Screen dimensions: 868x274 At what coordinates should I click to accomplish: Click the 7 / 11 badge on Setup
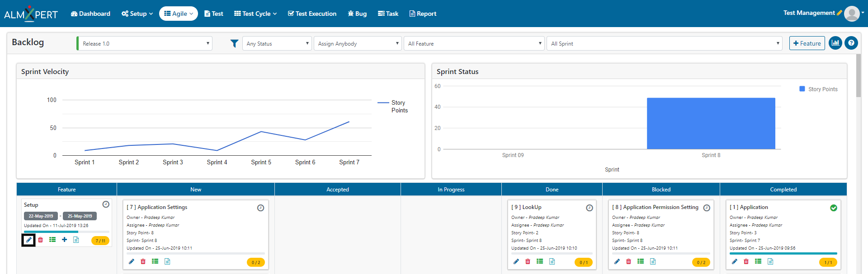[100, 241]
